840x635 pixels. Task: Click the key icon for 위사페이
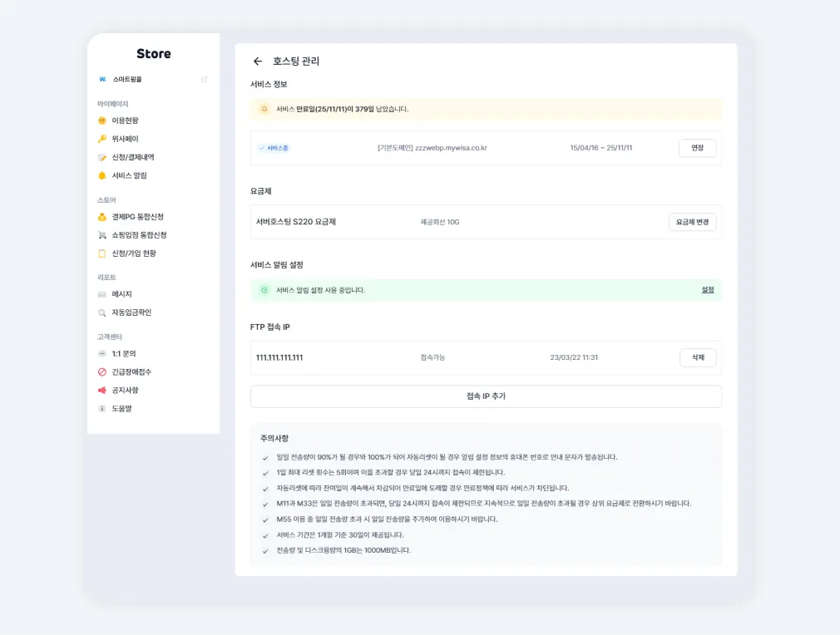click(x=102, y=139)
